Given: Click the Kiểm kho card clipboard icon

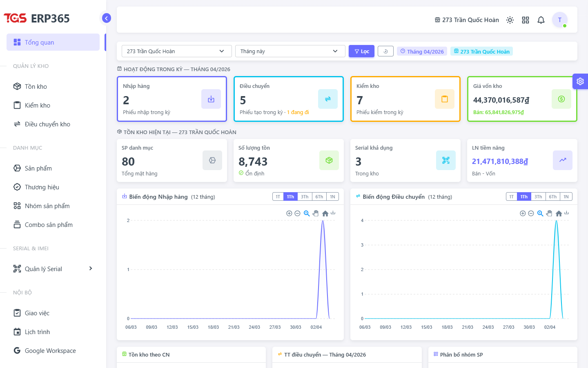Looking at the screenshot, I should (445, 99).
